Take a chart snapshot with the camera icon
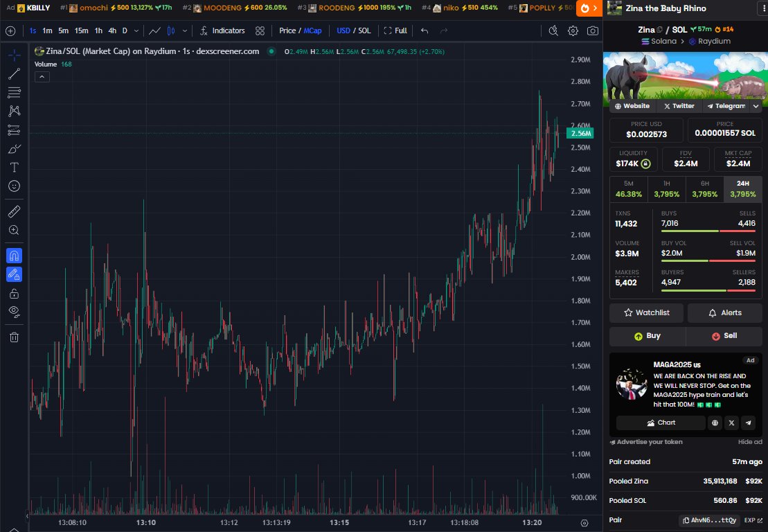 [592, 30]
